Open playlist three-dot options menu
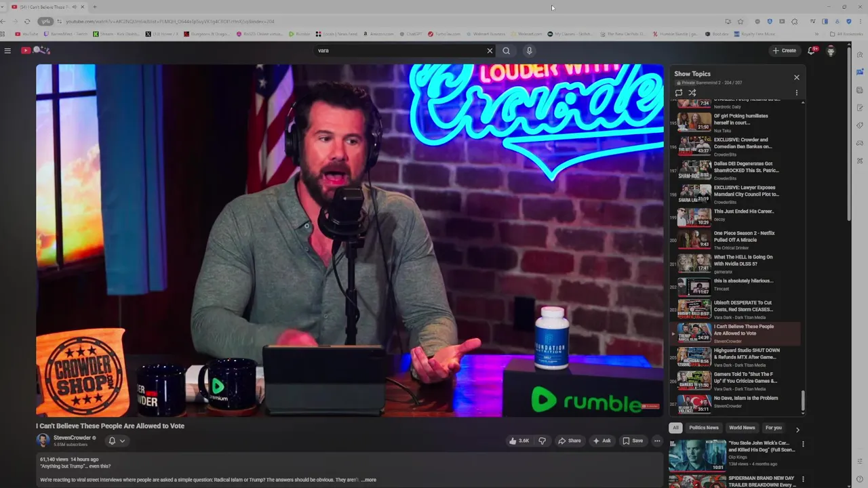This screenshot has width=868, height=488. click(797, 93)
